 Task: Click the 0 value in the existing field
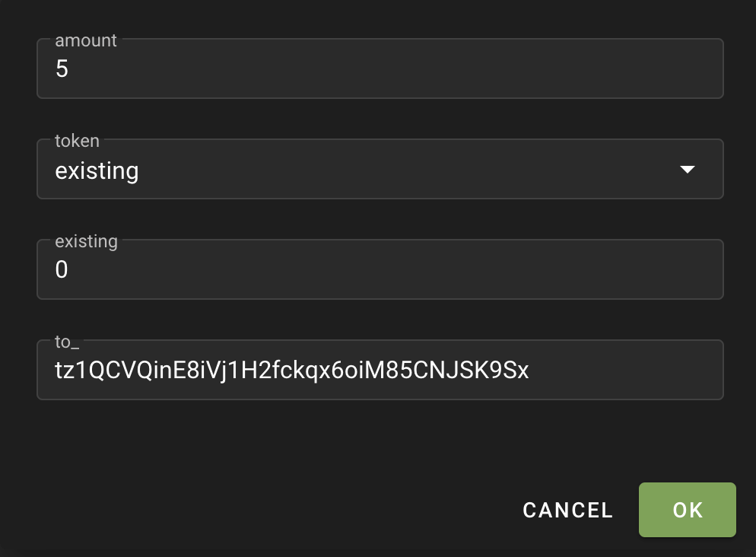point(62,270)
